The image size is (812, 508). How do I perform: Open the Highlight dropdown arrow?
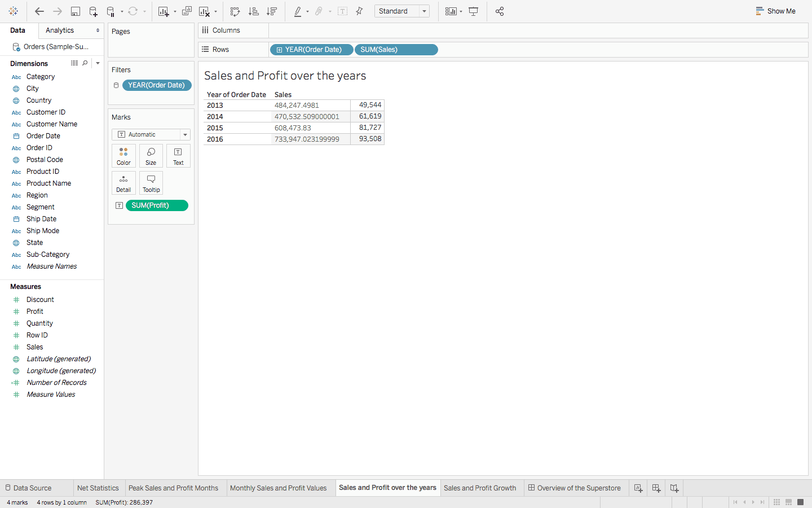(307, 11)
